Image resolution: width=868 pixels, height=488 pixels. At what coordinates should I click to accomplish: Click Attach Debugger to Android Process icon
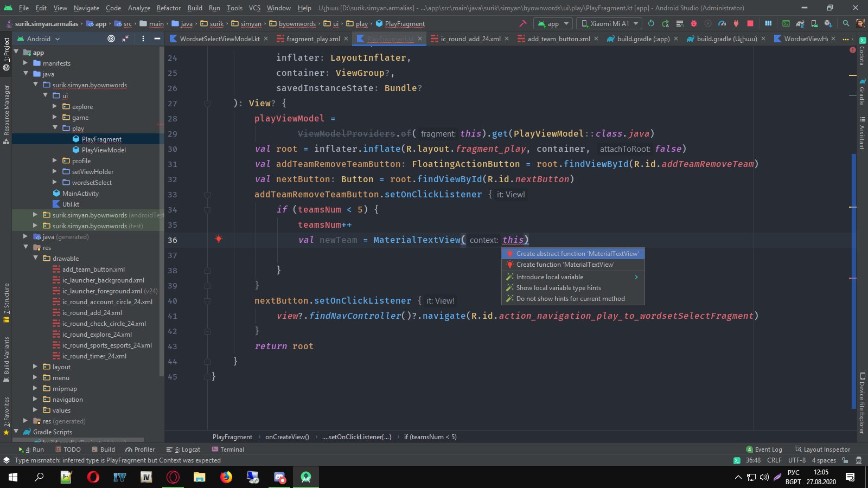[736, 23]
